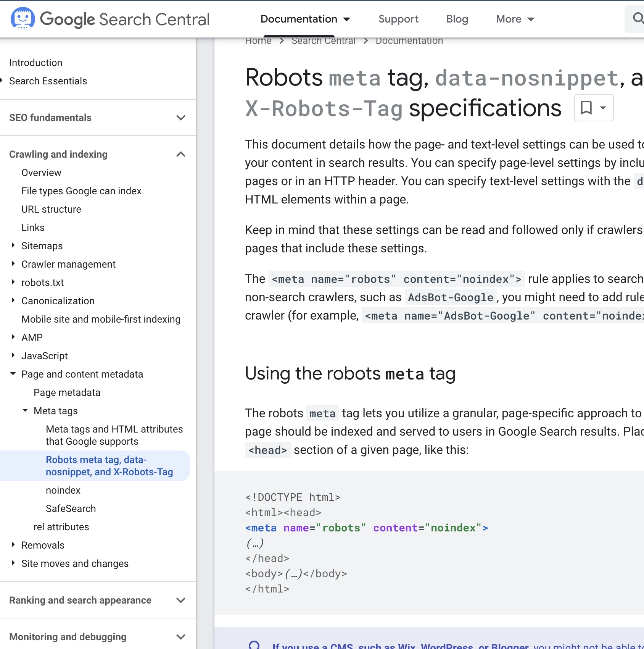Collapse the Crawling and indexing section
The height and width of the screenshot is (649, 644).
(98, 154)
